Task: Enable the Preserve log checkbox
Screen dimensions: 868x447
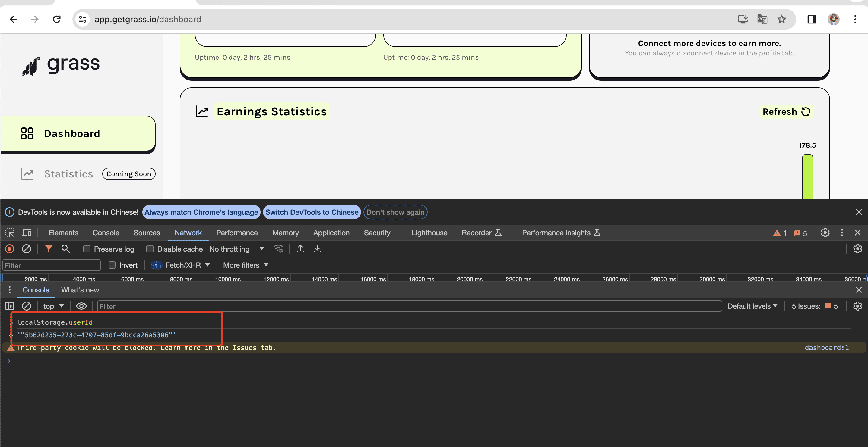Action: click(x=87, y=249)
